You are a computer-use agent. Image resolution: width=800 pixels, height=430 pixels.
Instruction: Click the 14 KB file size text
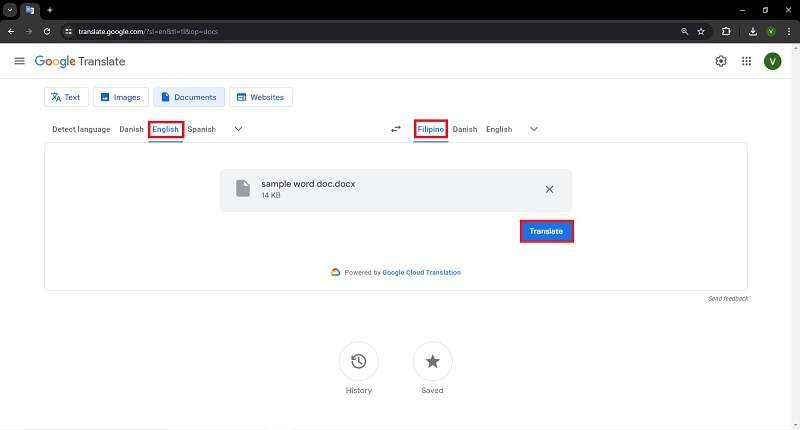coord(271,195)
